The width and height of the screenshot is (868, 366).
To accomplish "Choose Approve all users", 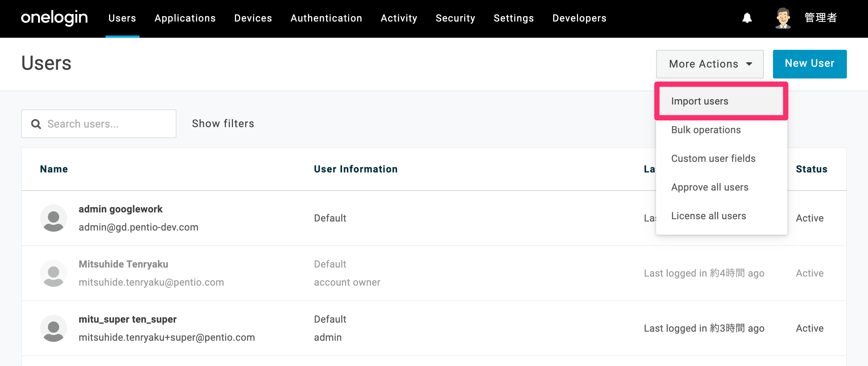I will [x=721, y=187].
